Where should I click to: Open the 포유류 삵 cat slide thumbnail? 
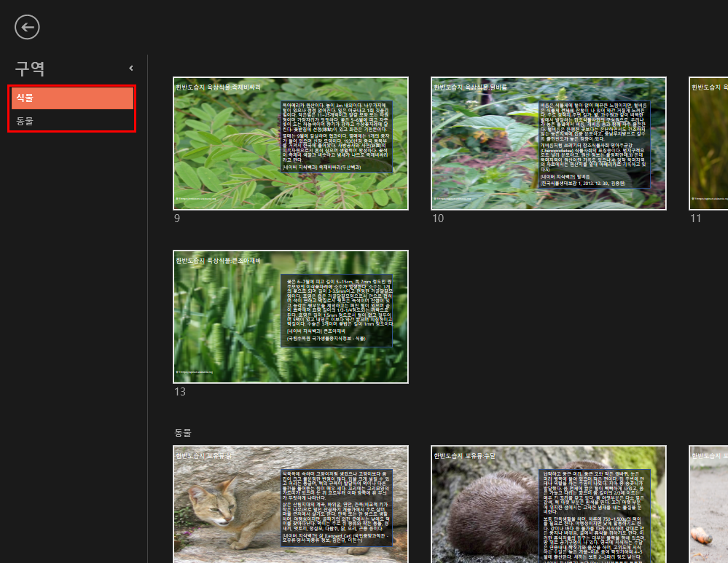coord(291,504)
